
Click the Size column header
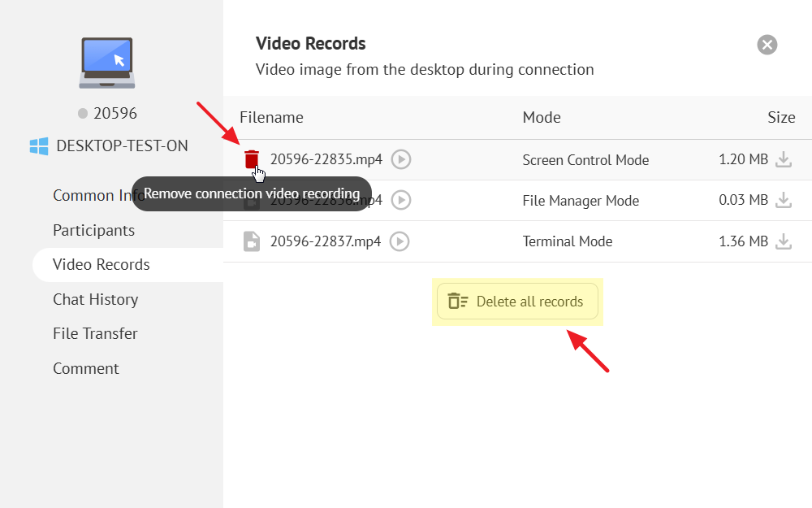[780, 117]
